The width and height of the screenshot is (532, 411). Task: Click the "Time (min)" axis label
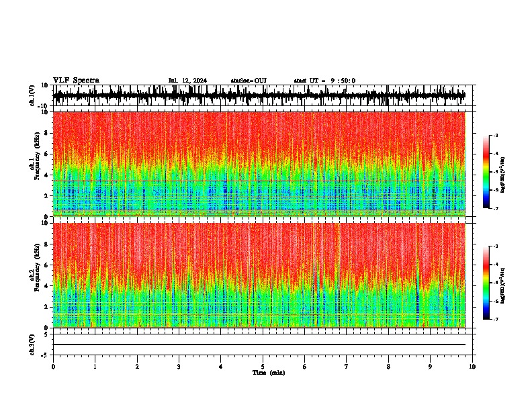269,373
